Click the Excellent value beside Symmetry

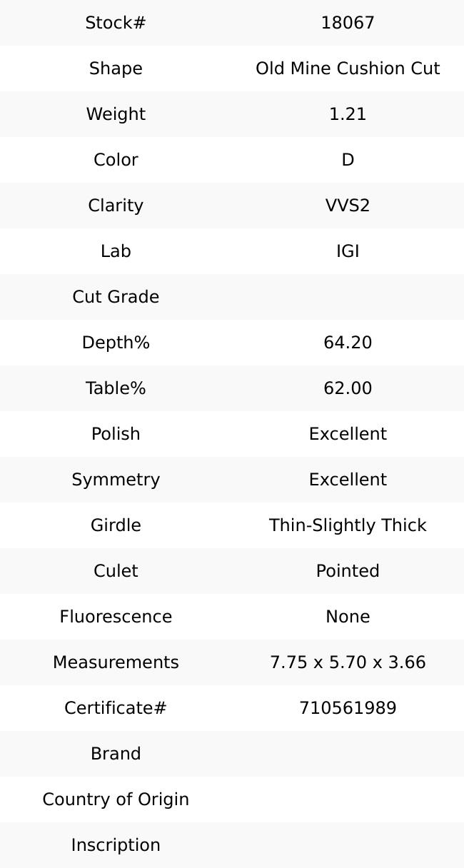click(x=348, y=480)
